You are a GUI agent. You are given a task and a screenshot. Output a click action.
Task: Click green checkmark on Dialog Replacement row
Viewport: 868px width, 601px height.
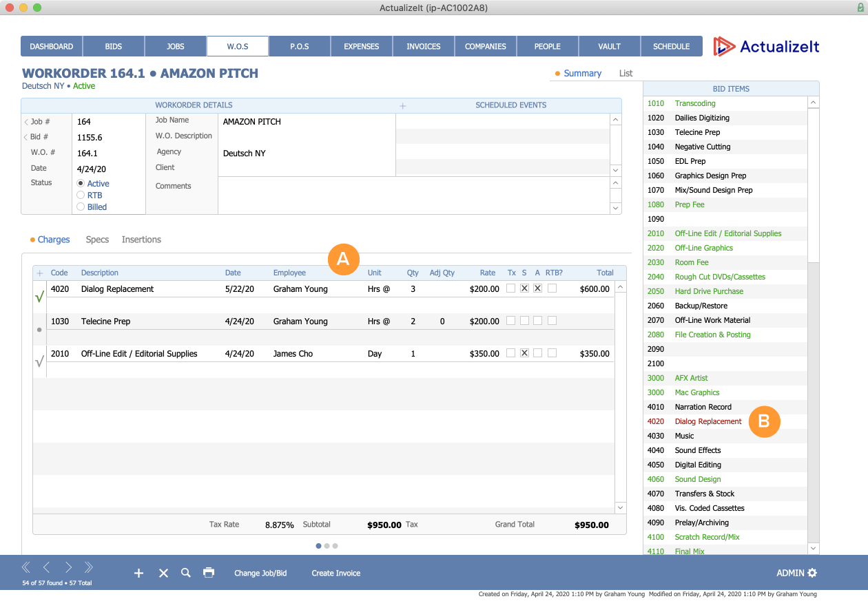pos(39,297)
